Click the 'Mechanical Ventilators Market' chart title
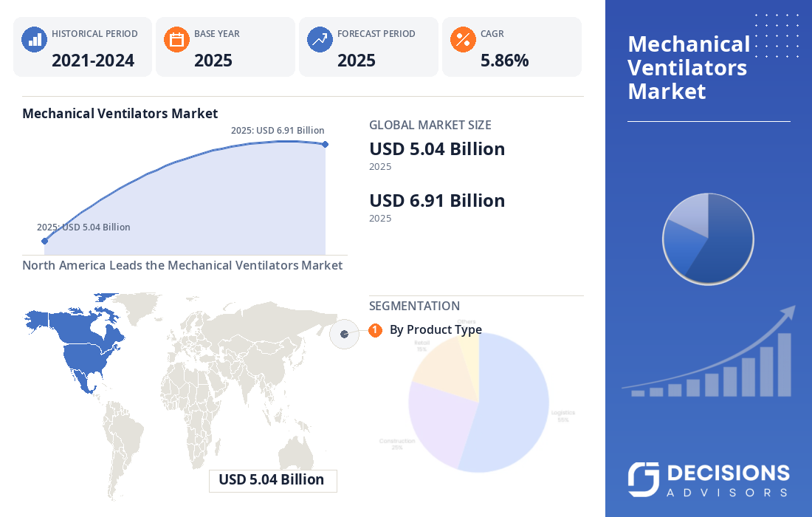This screenshot has height=517, width=812. click(x=120, y=114)
